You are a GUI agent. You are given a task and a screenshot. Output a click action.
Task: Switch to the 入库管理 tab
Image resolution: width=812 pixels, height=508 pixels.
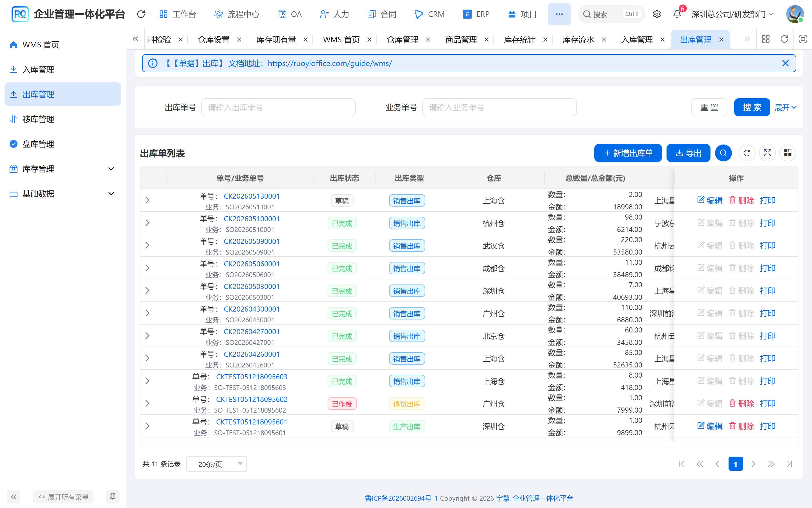click(637, 40)
